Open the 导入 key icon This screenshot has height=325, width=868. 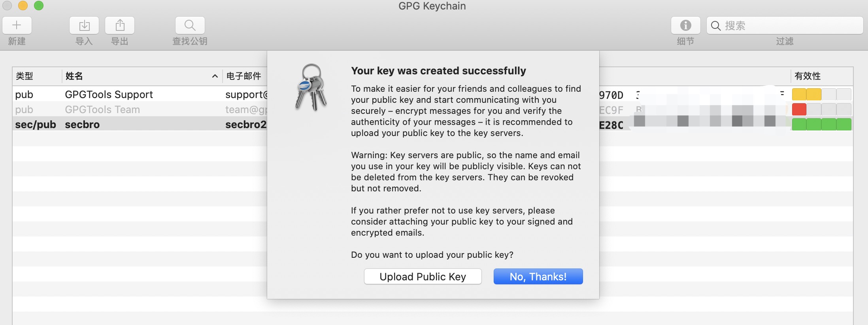(84, 25)
